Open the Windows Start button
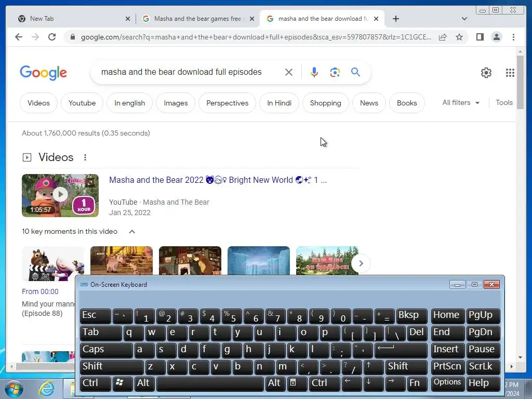Screen dimensions: 532x399 click(14, 389)
